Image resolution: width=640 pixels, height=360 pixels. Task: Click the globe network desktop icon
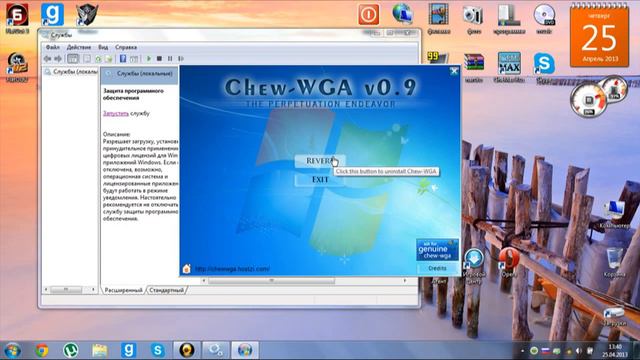(x=403, y=13)
